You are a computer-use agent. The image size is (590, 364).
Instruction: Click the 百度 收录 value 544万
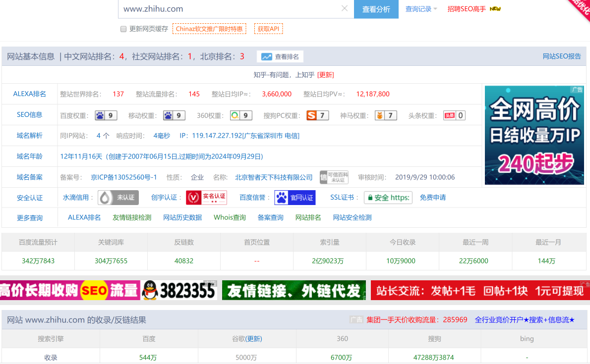tap(148, 357)
